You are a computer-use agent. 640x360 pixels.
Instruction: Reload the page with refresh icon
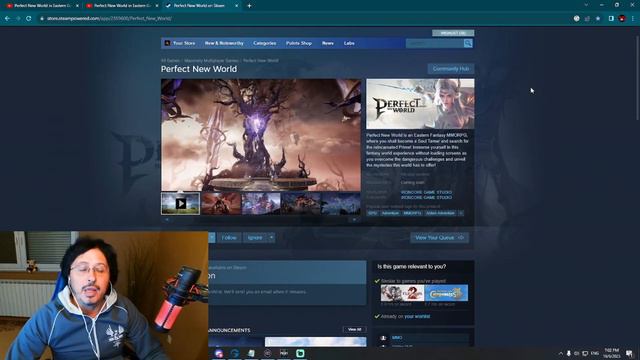click(x=29, y=18)
